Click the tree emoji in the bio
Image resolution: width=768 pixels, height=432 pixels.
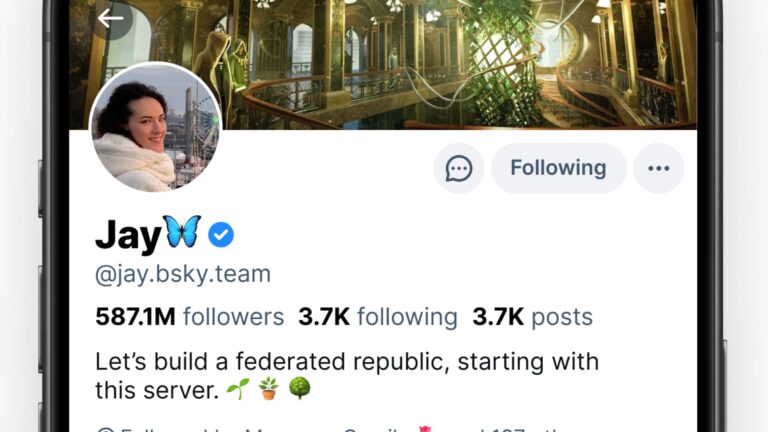point(299,388)
